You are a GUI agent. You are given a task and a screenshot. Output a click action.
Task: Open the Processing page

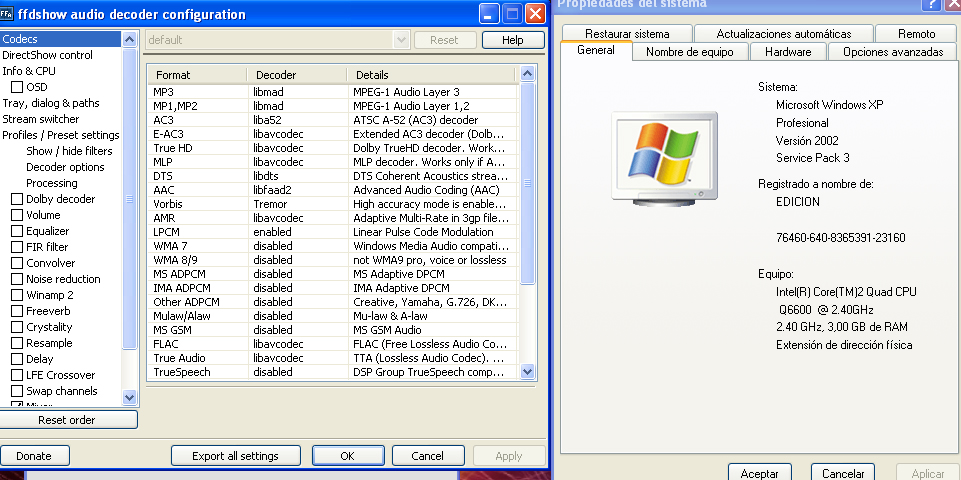(51, 183)
